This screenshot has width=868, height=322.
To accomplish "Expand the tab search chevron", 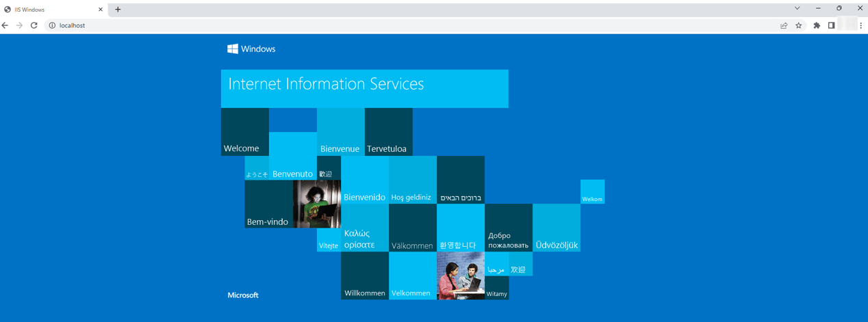I will pos(797,8).
